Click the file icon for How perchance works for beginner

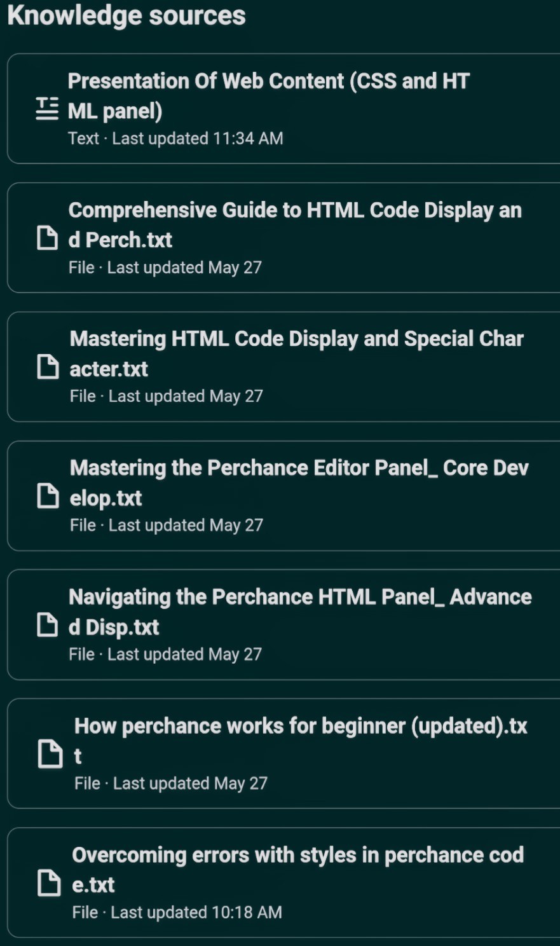point(51,754)
